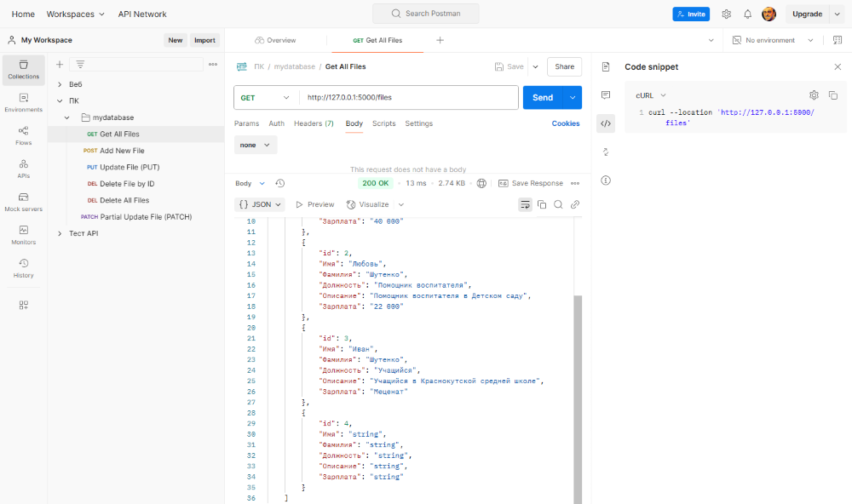
Task: Expand the Веб collection
Action: point(60,84)
